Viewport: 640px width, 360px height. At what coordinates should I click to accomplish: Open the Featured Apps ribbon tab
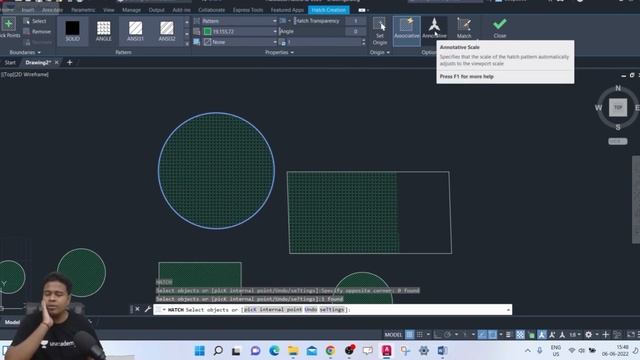[287, 10]
